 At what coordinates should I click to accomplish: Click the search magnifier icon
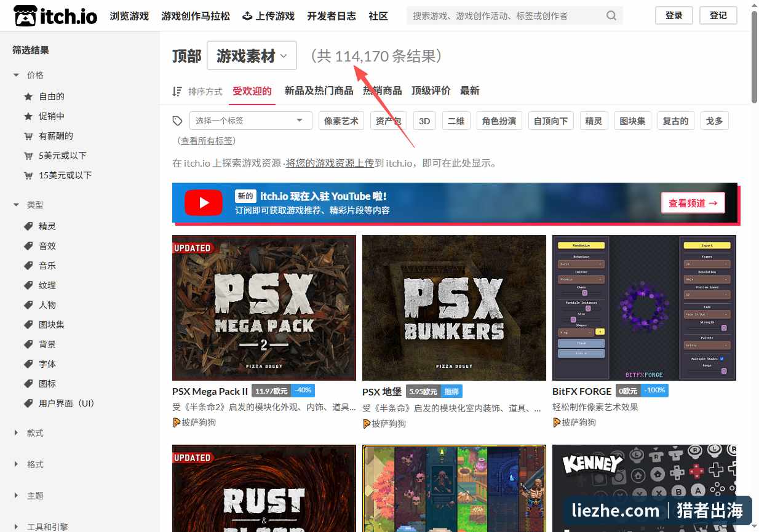pos(611,16)
